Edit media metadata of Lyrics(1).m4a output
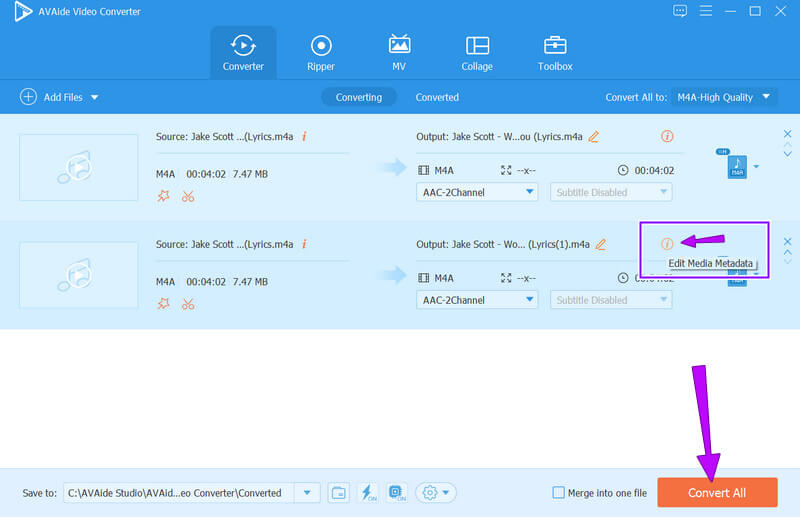 tap(667, 244)
